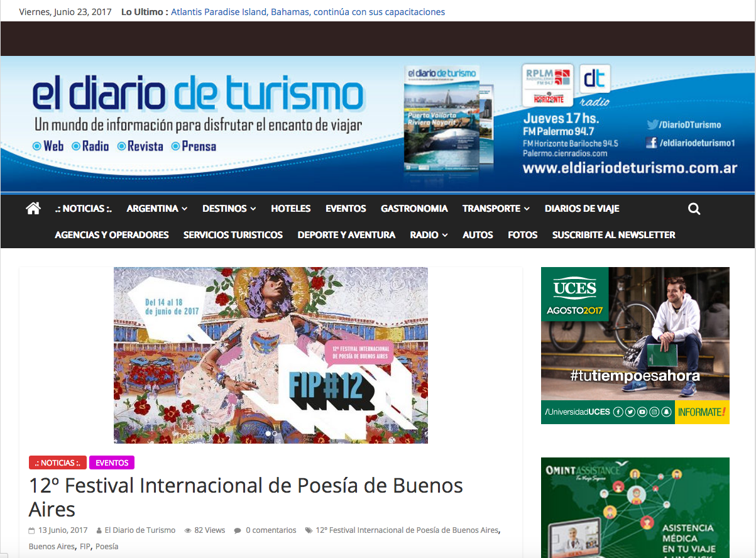The height and width of the screenshot is (558, 756).
Task: Open the Omint Assistance ad banner
Action: point(635,508)
